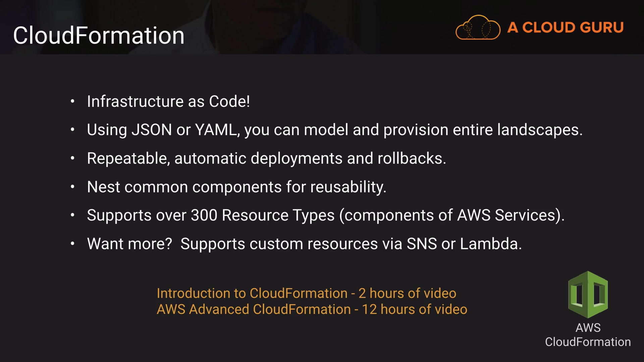Image resolution: width=644 pixels, height=362 pixels.
Task: Click the bullet dot before "Infrastructure as Code!"
Action: pyautogui.click(x=72, y=101)
